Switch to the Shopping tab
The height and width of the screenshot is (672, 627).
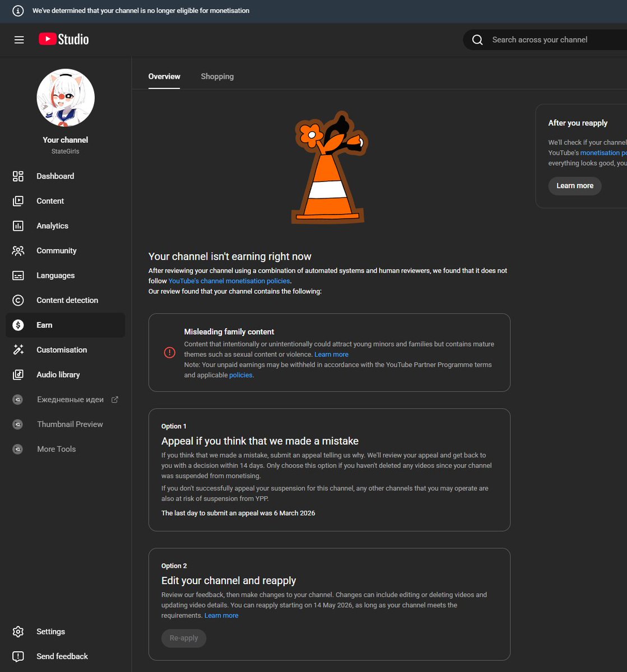click(217, 77)
